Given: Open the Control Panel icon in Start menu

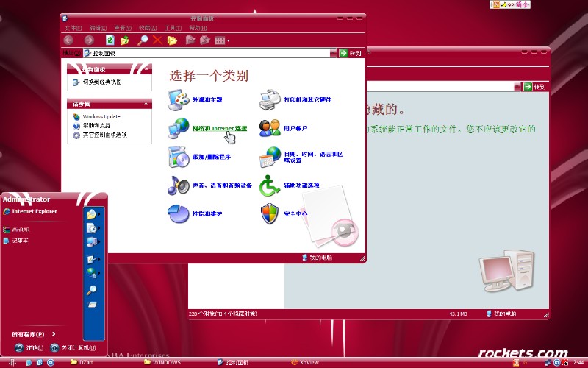Looking at the screenshot, I should (92, 259).
